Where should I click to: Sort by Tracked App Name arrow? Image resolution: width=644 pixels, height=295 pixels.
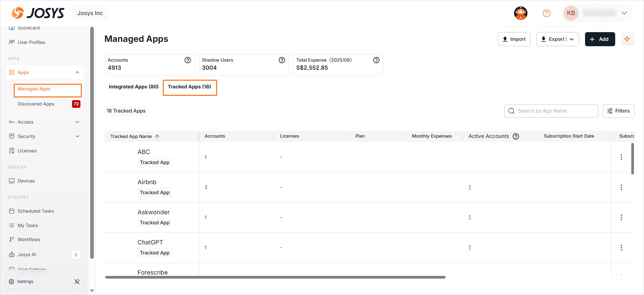click(x=157, y=137)
